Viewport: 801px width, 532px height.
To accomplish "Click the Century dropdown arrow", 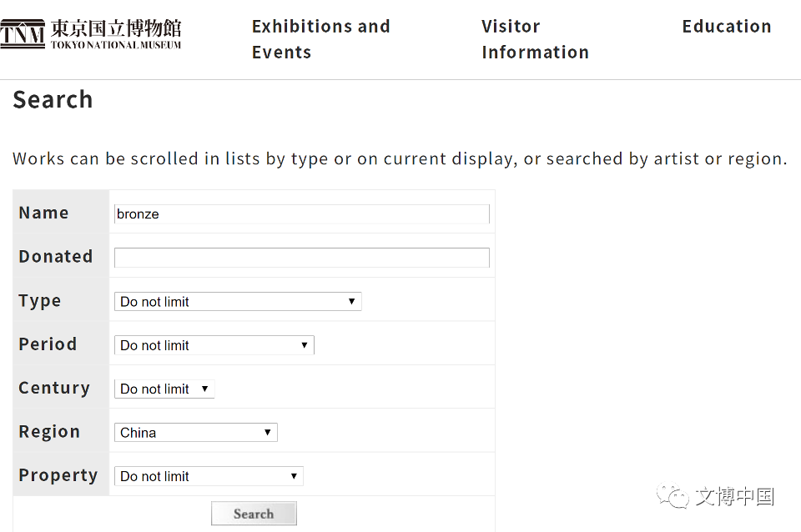I will (205, 389).
